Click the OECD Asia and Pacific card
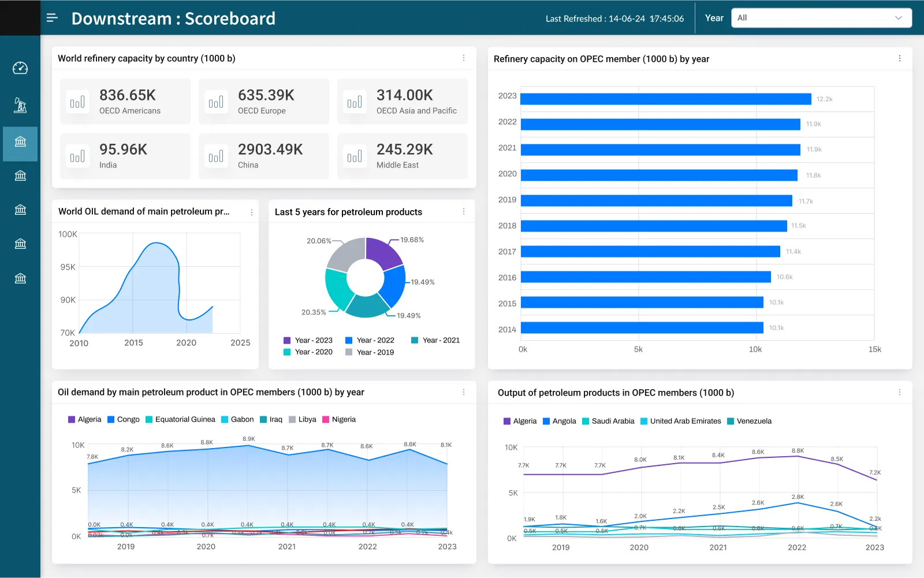This screenshot has width=924, height=578. 403,102
